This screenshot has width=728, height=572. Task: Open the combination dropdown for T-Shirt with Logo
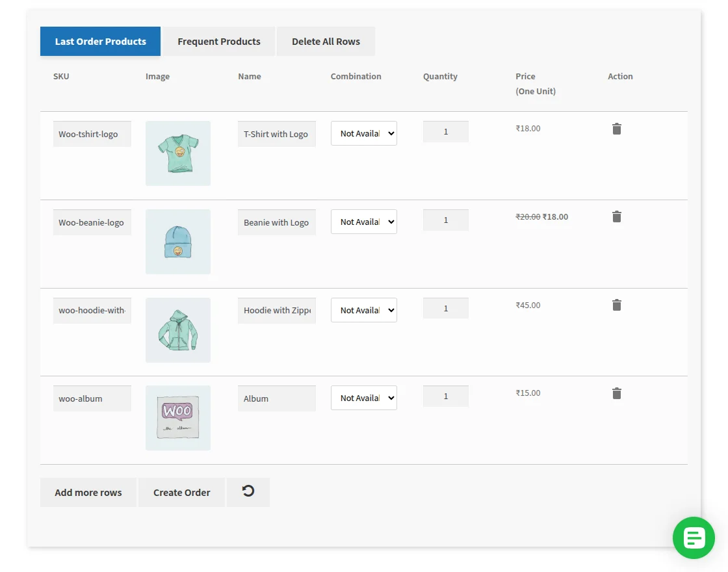tap(363, 133)
